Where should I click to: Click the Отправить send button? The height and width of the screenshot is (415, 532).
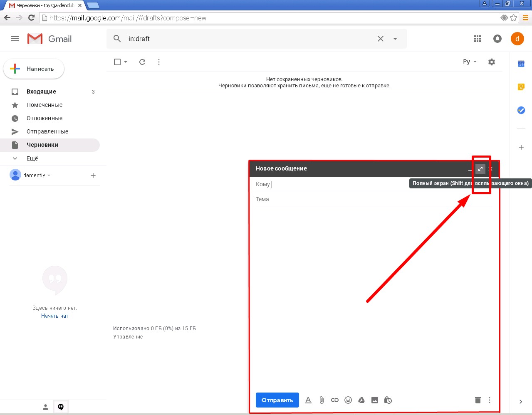[277, 400]
